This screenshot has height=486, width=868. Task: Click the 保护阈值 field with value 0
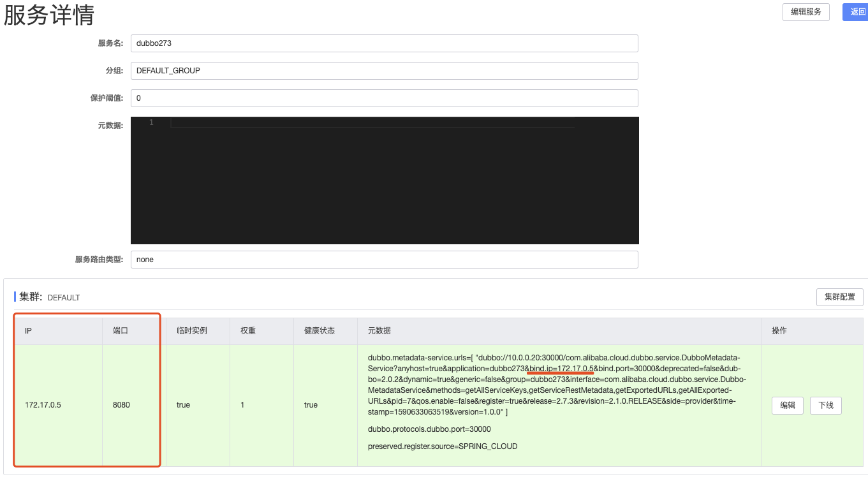383,98
